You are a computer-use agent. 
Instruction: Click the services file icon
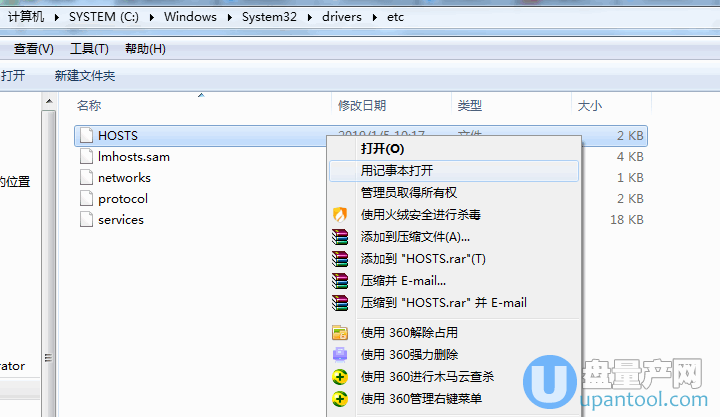[x=86, y=219]
